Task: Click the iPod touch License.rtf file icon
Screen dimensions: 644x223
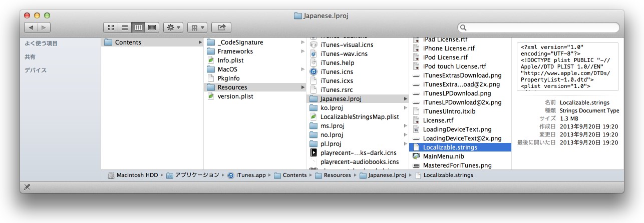Action: (416, 66)
